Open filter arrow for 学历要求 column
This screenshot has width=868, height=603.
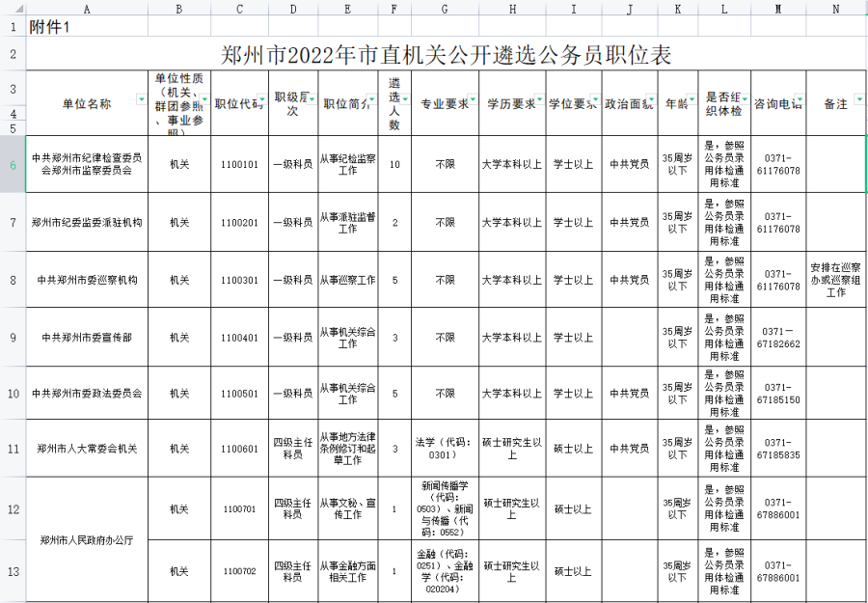click(x=537, y=99)
